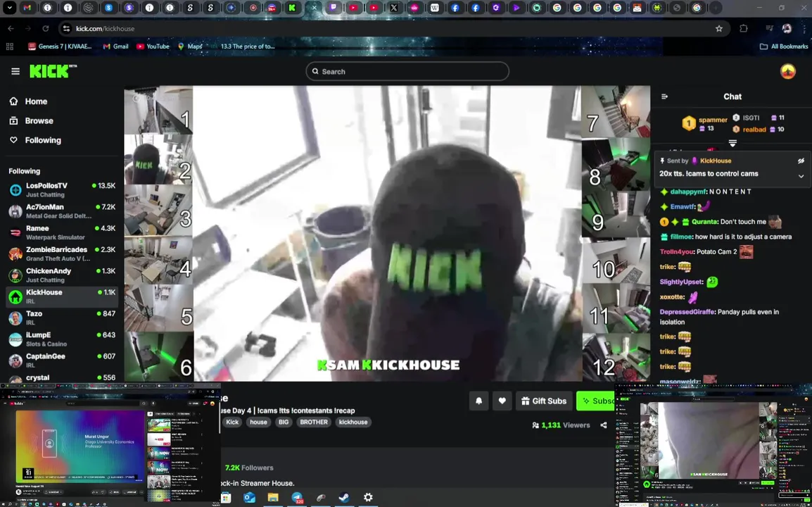Screen dimensions: 812x507
Task: Collapse the chat panel icon
Action: coord(664,96)
